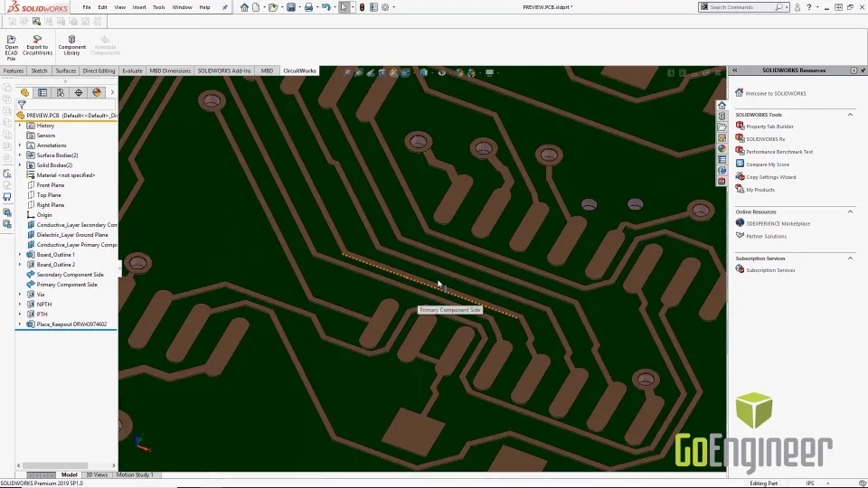Run the Performance Benchmark Test
This screenshot has height=488, width=868.
(779, 152)
